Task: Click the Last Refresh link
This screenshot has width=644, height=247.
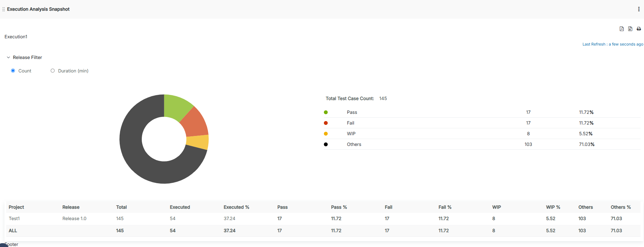Action: pyautogui.click(x=613, y=44)
